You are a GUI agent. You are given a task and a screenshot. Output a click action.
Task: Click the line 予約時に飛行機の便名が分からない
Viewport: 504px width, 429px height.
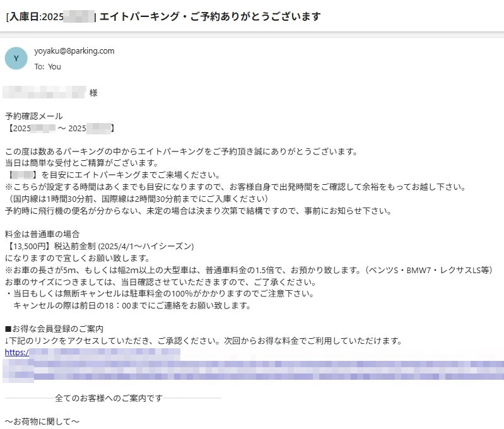198,211
